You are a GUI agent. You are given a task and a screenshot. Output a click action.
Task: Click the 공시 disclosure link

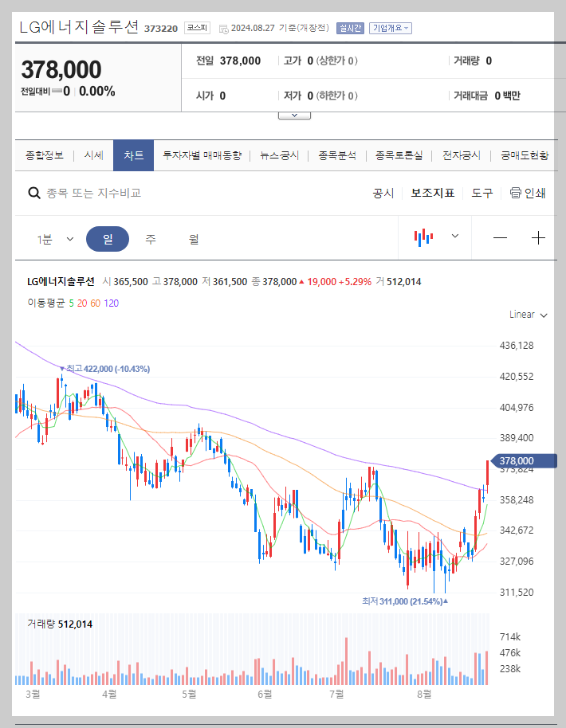[x=382, y=193]
